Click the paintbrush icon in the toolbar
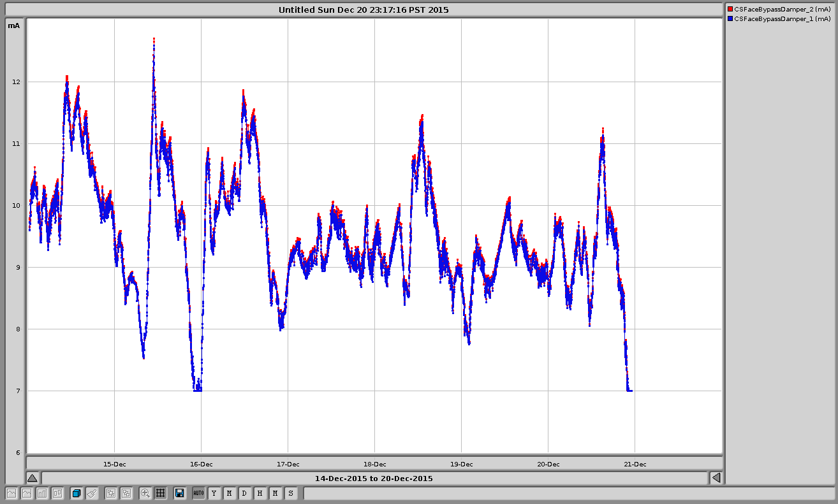Image resolution: width=838 pixels, height=504 pixels. (x=92, y=493)
